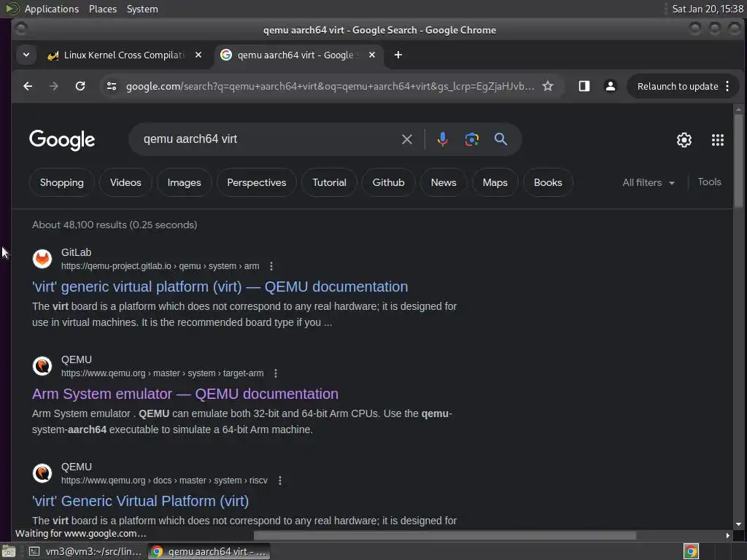Click About 48,100 results text

(x=115, y=225)
